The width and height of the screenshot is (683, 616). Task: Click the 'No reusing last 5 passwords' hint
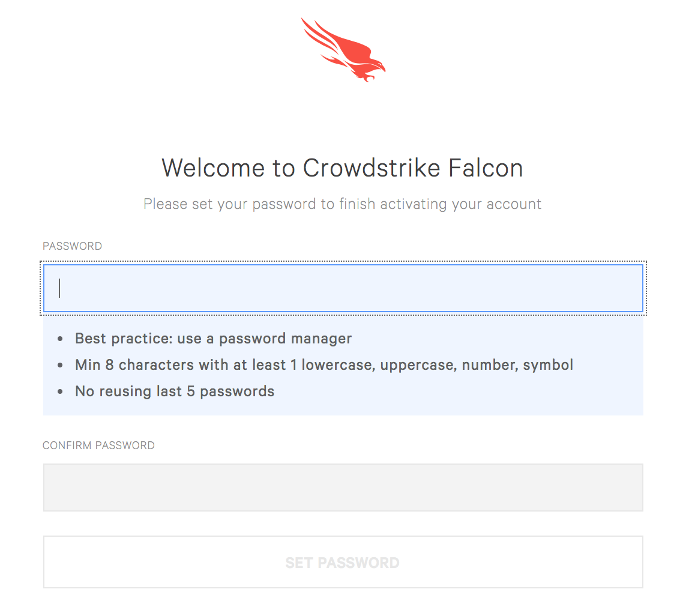pyautogui.click(x=175, y=391)
